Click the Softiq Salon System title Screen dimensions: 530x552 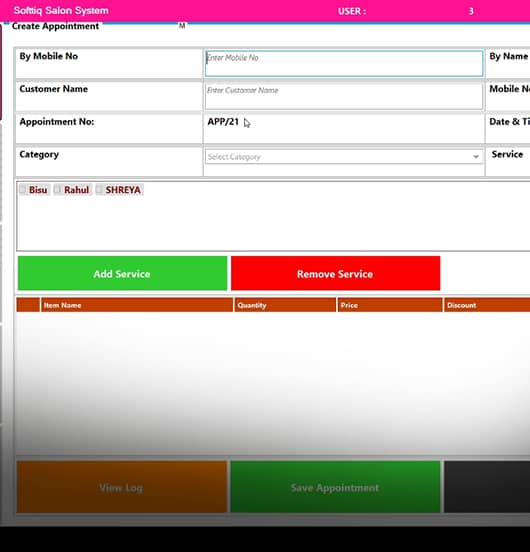[61, 11]
